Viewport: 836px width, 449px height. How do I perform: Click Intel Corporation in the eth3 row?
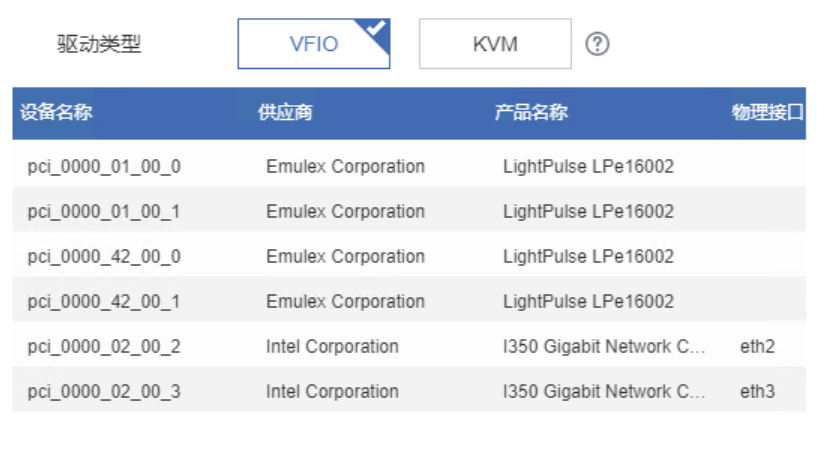pos(332,392)
